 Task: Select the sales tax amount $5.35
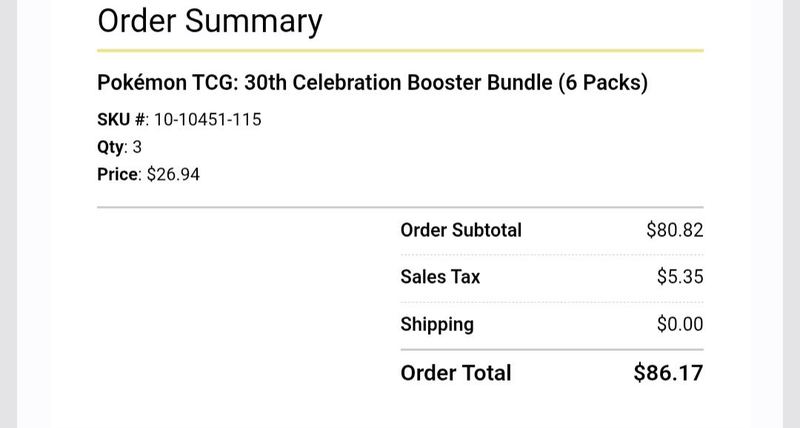pos(680,276)
